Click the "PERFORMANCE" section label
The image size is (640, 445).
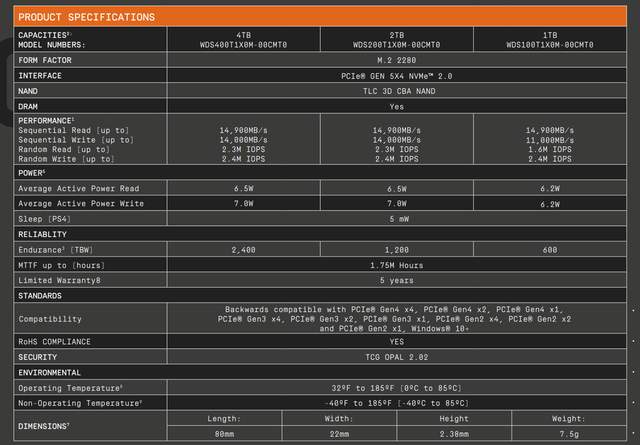[46, 121]
